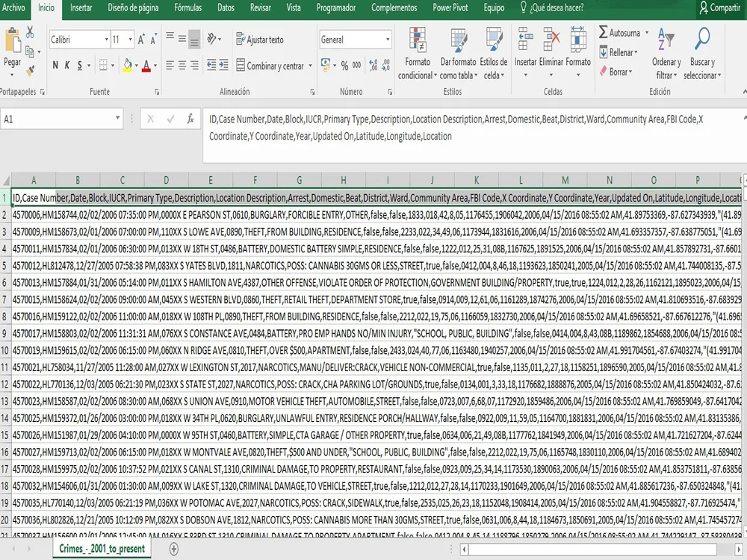Click the borders icon
Screen dimensions: 747x560
103,65
